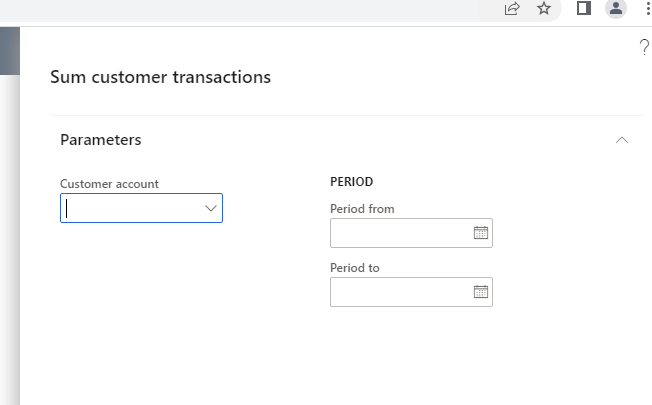Open the browser profile avatar
The width and height of the screenshot is (652, 405).
616,8
